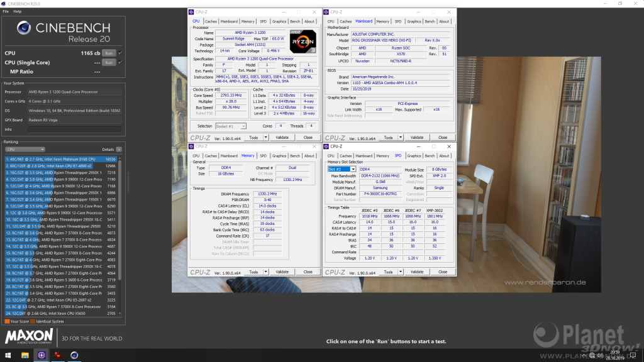Screen dimensions: 644x362
Task: Open the CPU ranking dropdown in Cinebench
Action: pyautogui.click(x=24, y=149)
